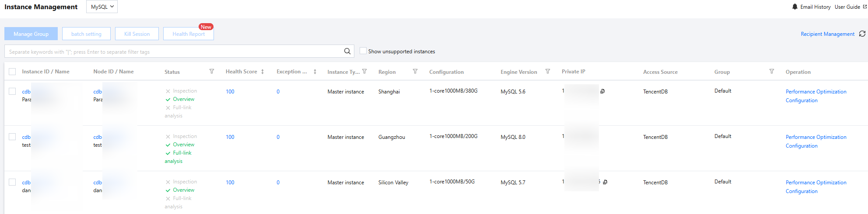Click the Health Report button
This screenshot has height=214, width=868.
coord(188,34)
